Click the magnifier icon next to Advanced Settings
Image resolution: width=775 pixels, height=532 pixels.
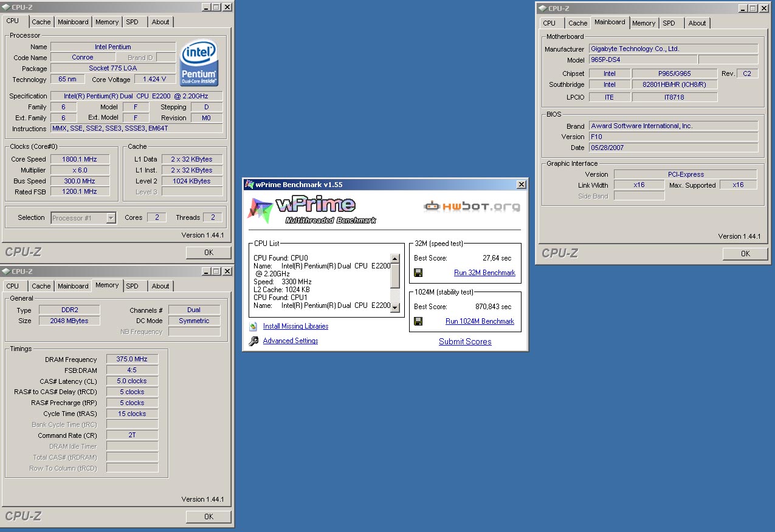253,341
